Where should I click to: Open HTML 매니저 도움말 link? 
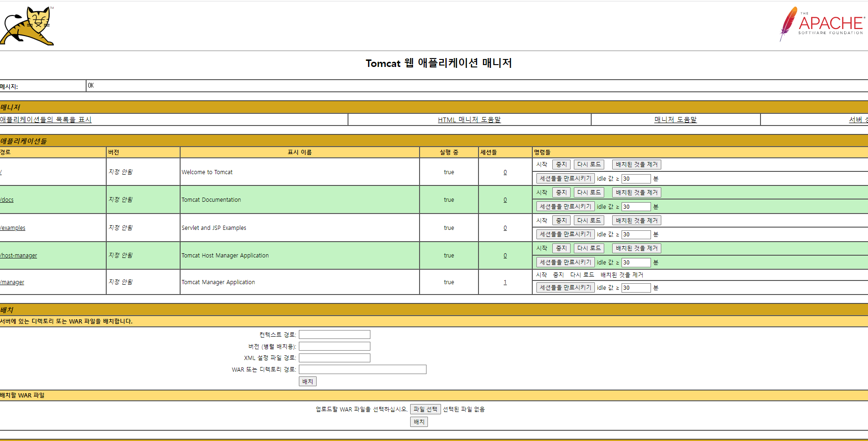tap(469, 120)
